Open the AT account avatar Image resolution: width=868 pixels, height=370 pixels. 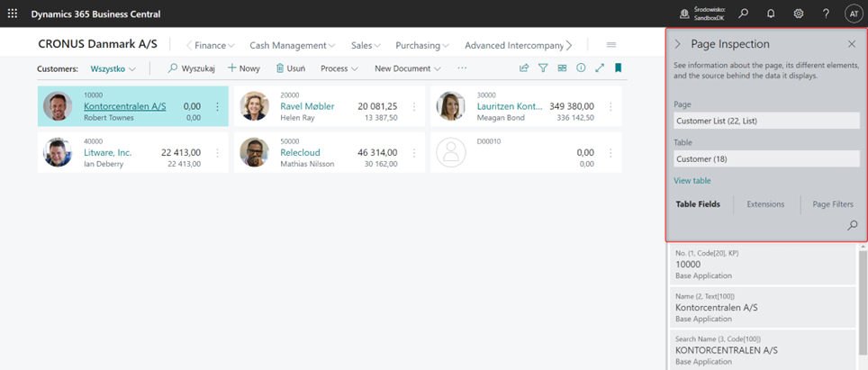(x=853, y=14)
